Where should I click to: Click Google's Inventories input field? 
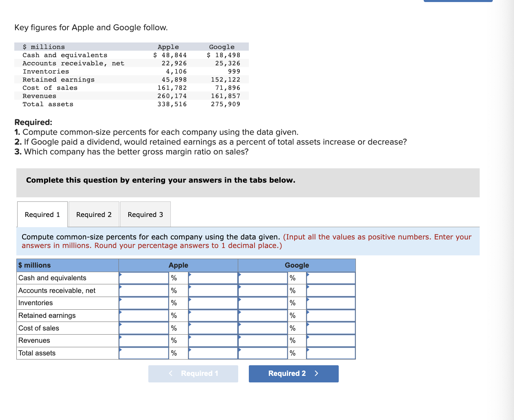(x=262, y=303)
